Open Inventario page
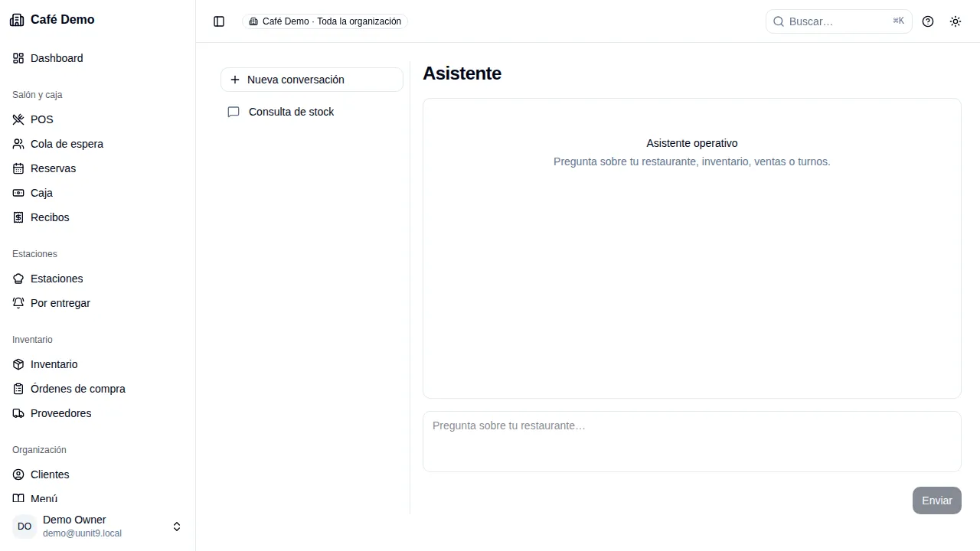The image size is (980, 551). pyautogui.click(x=98, y=364)
